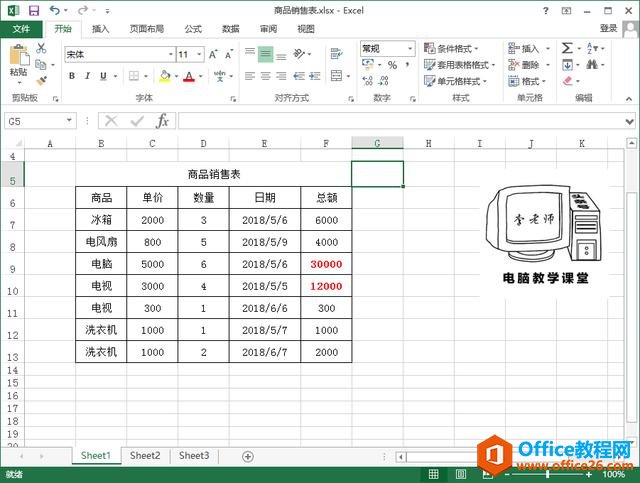Toggle Italic formatting
The width and height of the screenshot is (640, 483).
click(x=88, y=76)
